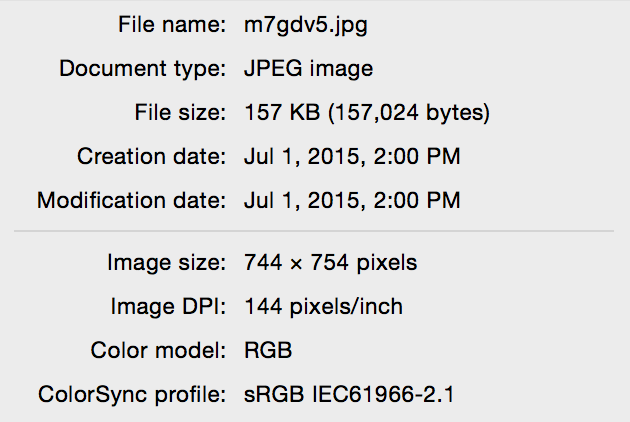Click the (157,024 bytes) text
Viewport: 630px width, 422px height.
(409, 113)
